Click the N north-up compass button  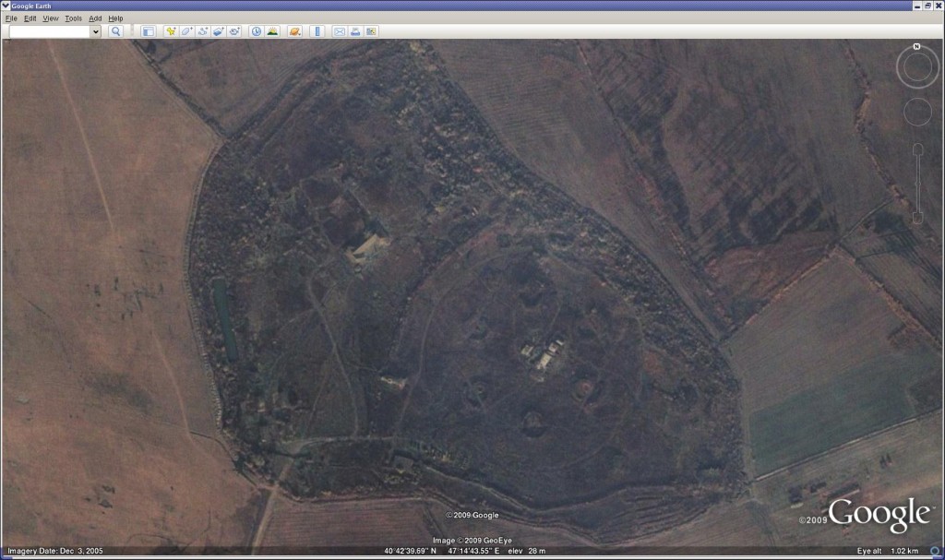916,46
